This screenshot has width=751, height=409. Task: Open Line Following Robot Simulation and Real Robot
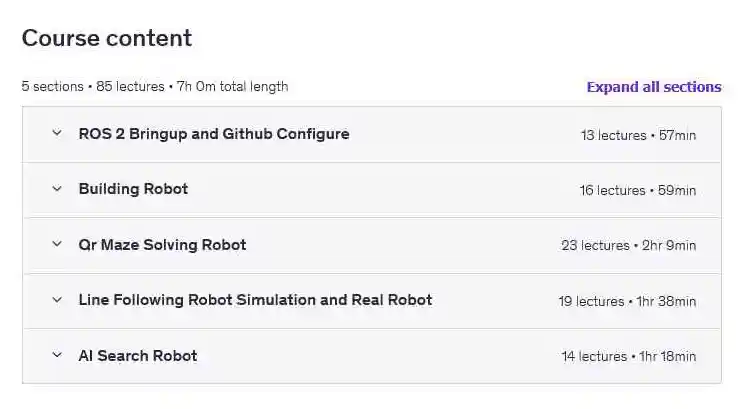(255, 300)
